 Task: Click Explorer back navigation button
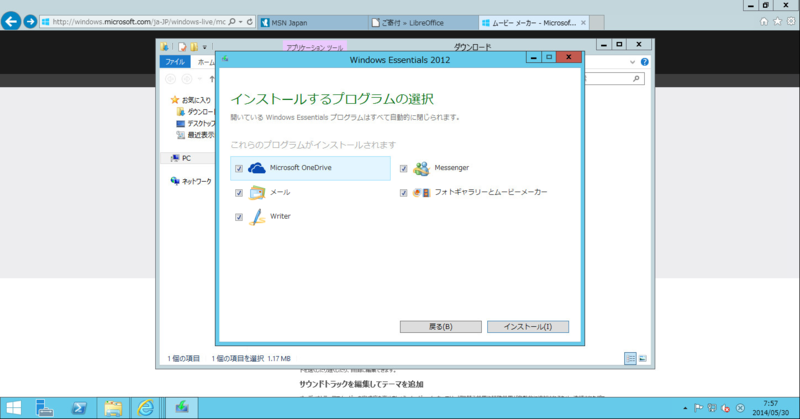170,79
